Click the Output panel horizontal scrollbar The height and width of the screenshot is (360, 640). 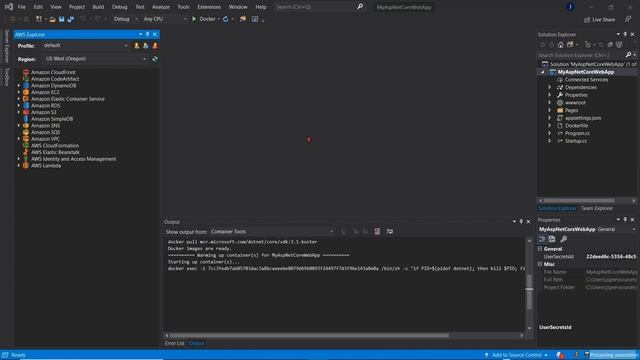[309, 336]
